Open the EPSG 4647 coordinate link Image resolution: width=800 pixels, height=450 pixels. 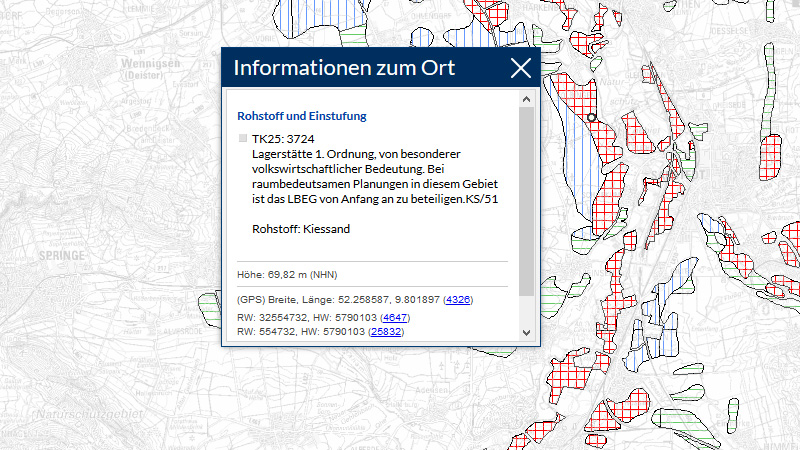(396, 316)
